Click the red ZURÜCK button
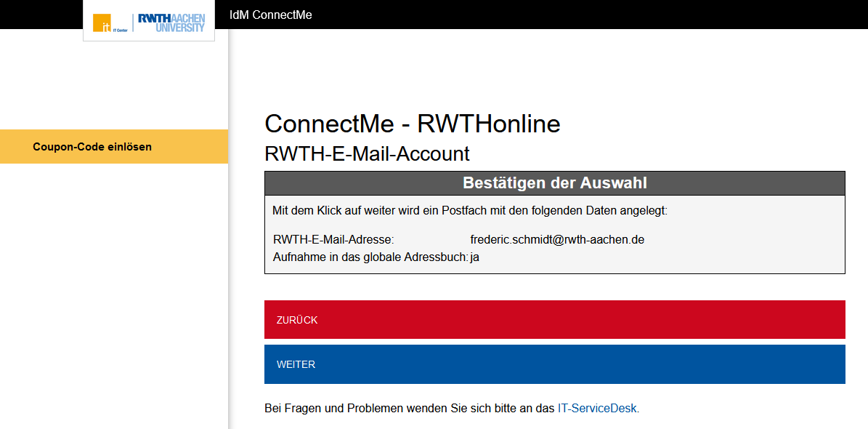This screenshot has width=868, height=429. (x=554, y=319)
